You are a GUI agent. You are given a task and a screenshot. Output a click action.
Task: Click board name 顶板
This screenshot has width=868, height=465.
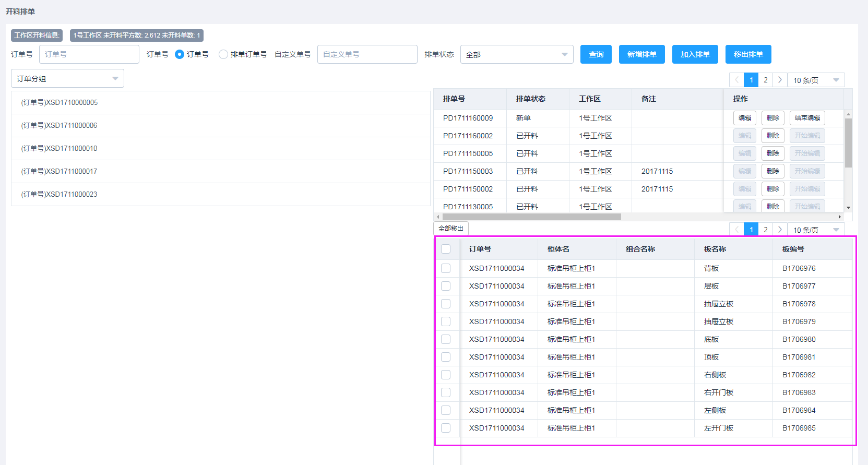[x=711, y=357]
